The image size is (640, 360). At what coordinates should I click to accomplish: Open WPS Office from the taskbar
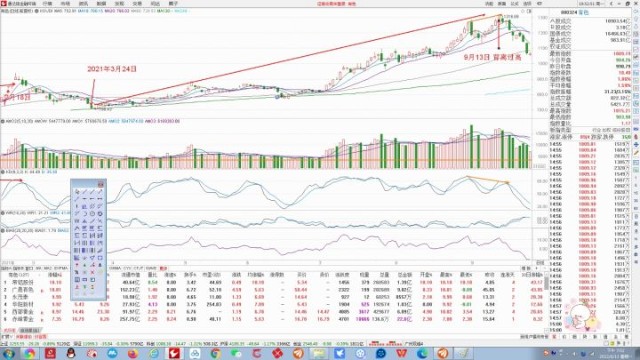(x=402, y=353)
